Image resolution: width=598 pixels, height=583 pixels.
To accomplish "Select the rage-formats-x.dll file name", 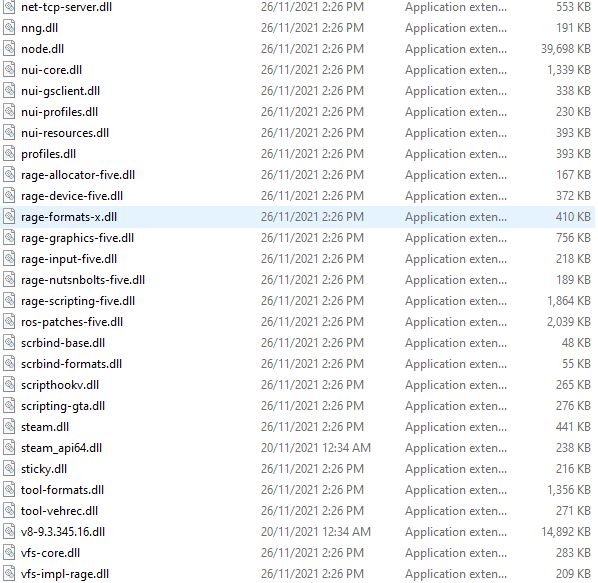I will pyautogui.click(x=69, y=217).
